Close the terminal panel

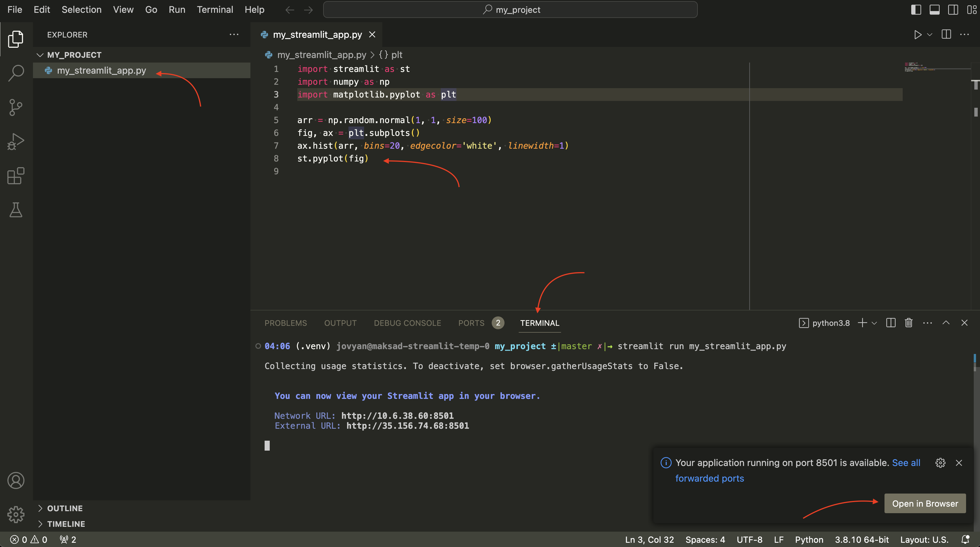[x=964, y=323]
